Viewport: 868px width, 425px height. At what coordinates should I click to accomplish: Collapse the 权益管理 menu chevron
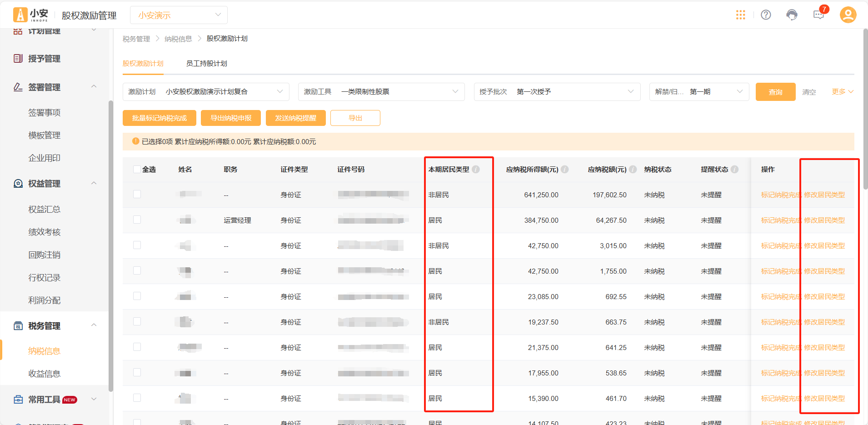[x=94, y=183]
